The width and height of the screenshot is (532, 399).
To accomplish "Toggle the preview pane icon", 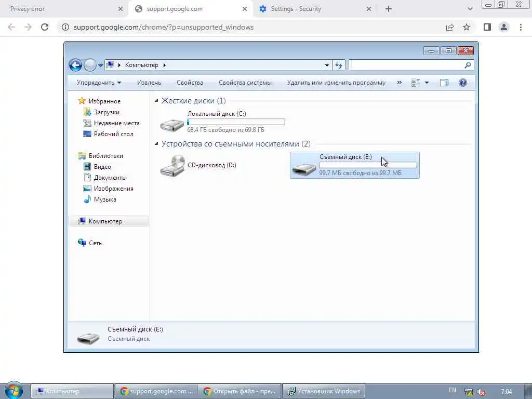I will (444, 83).
